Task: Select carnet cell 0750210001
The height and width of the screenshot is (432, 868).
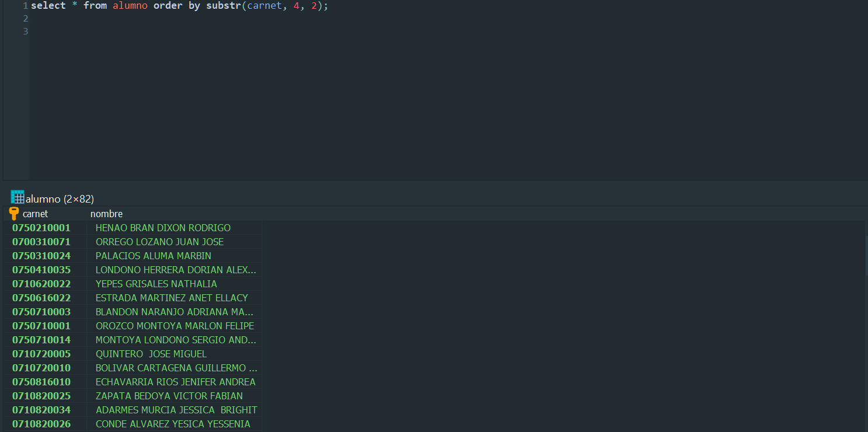Action: (x=41, y=228)
